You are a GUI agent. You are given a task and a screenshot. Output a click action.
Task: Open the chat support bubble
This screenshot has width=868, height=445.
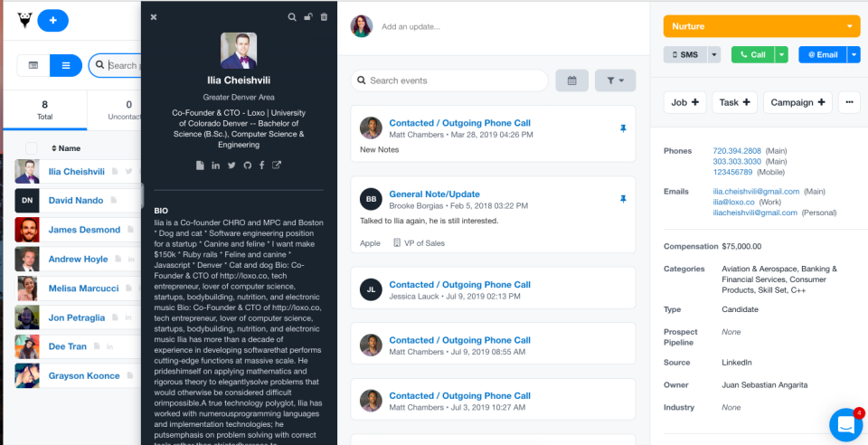[x=846, y=424]
